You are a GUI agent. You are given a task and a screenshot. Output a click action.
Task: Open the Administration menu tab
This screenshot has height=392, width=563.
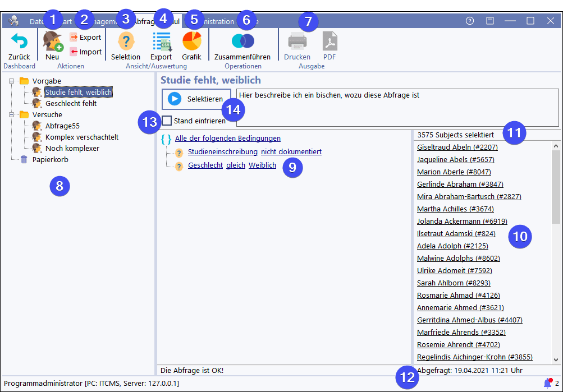click(216, 21)
